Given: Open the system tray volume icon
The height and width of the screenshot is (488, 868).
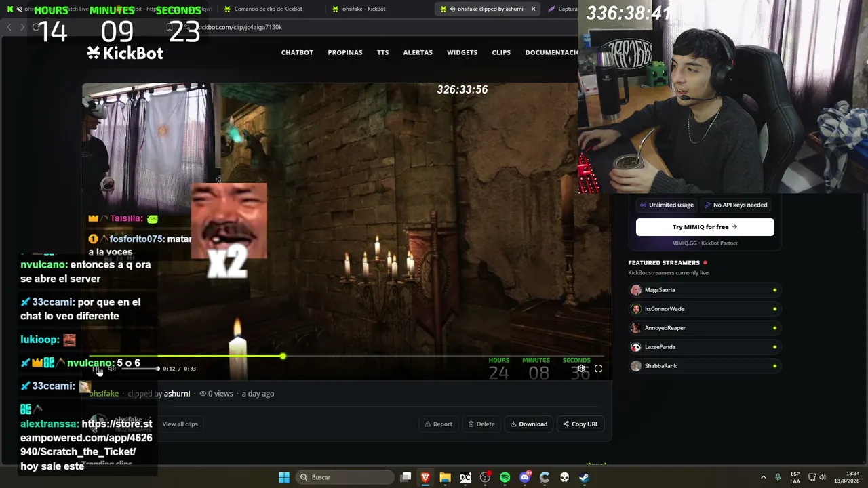Looking at the screenshot, I should (823, 477).
